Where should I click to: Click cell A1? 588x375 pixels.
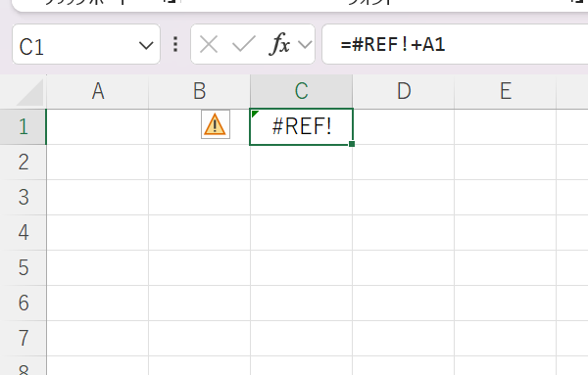[x=97, y=126]
